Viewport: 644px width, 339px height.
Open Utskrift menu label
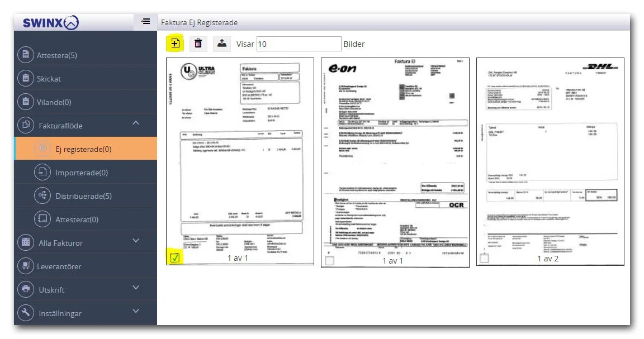click(x=51, y=290)
